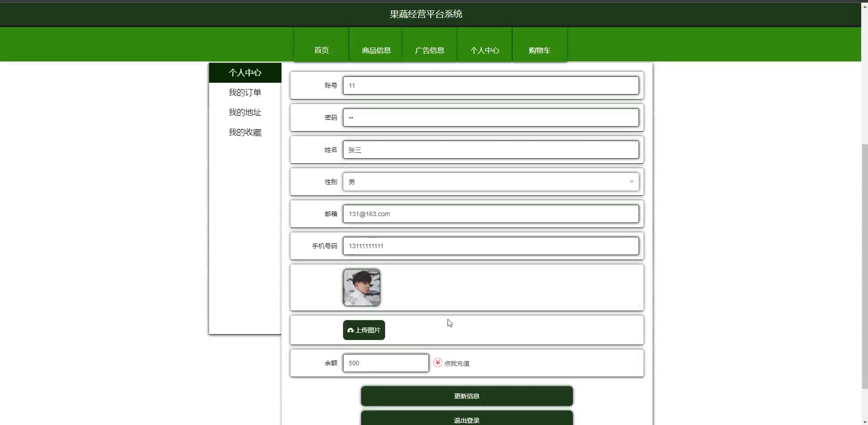Click the scrollbar down arrow

pos(864,422)
